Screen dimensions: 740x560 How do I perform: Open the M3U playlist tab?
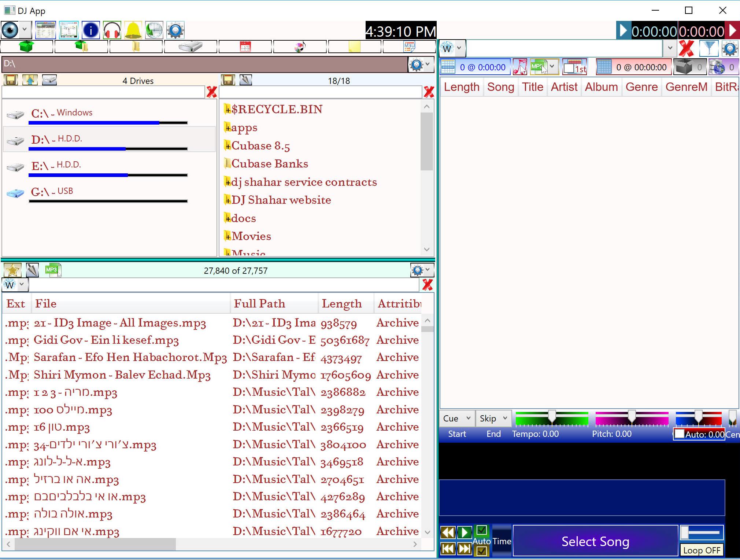(409, 47)
